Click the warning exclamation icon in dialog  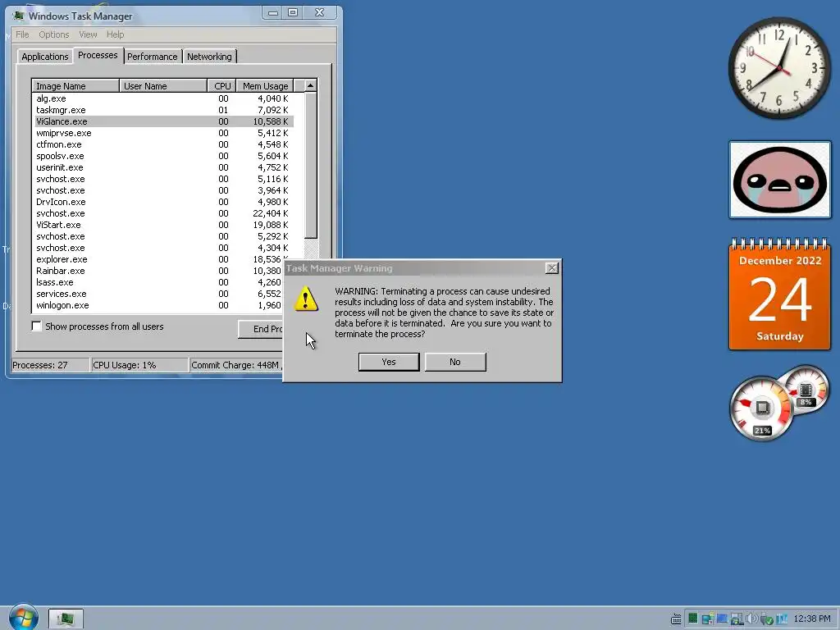pyautogui.click(x=306, y=299)
